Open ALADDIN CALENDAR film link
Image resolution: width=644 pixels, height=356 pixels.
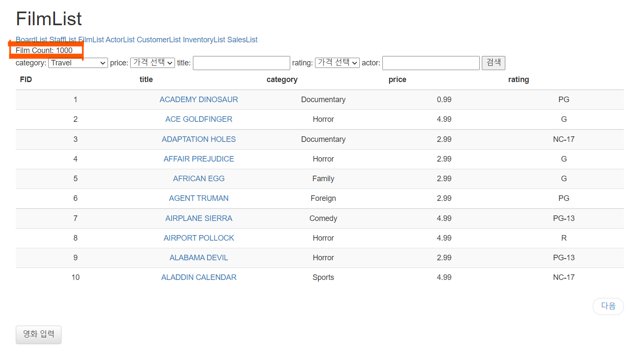pos(199,277)
